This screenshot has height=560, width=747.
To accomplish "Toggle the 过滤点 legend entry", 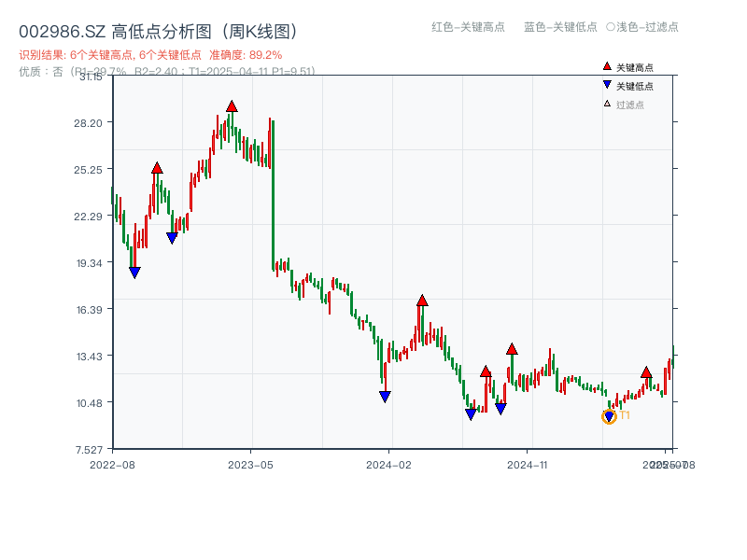I will (629, 105).
